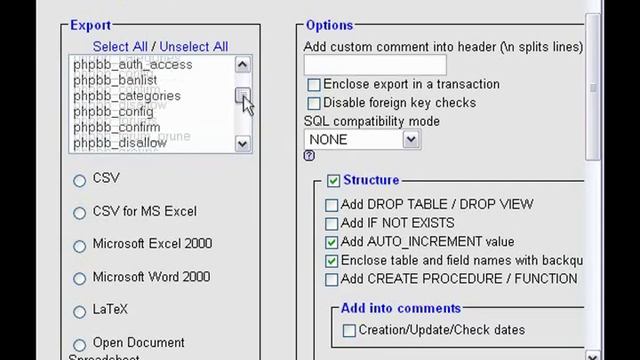The height and width of the screenshot is (360, 640).
Task: Select phpbb_categories in table list
Action: click(127, 96)
